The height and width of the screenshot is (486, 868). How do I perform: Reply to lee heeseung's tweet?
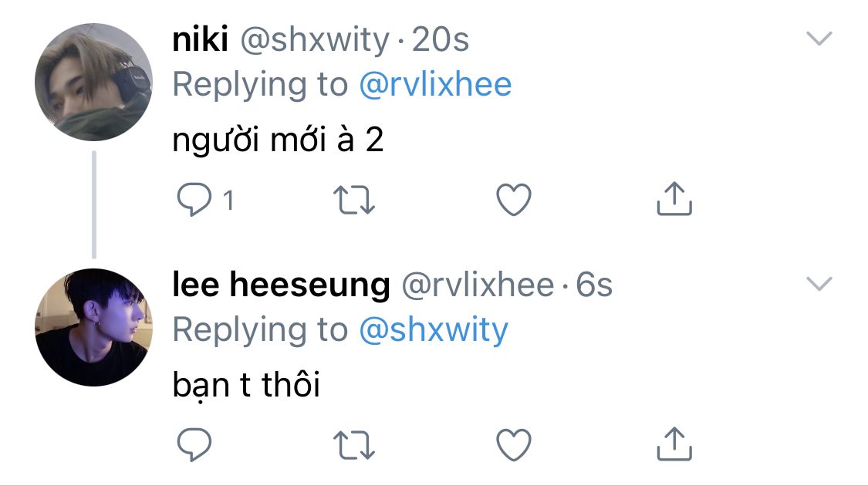[x=194, y=444]
